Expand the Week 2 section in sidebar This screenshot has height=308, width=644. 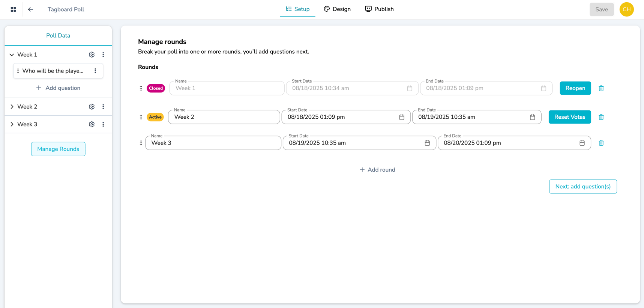[12, 107]
